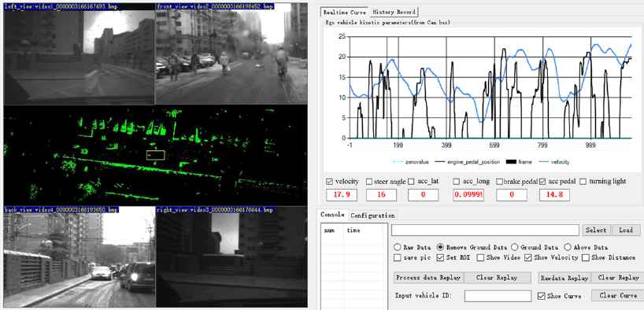Image resolution: width=644 pixels, height=310 pixels.
Task: Uncheck the velocity checkbox
Action: (x=329, y=181)
